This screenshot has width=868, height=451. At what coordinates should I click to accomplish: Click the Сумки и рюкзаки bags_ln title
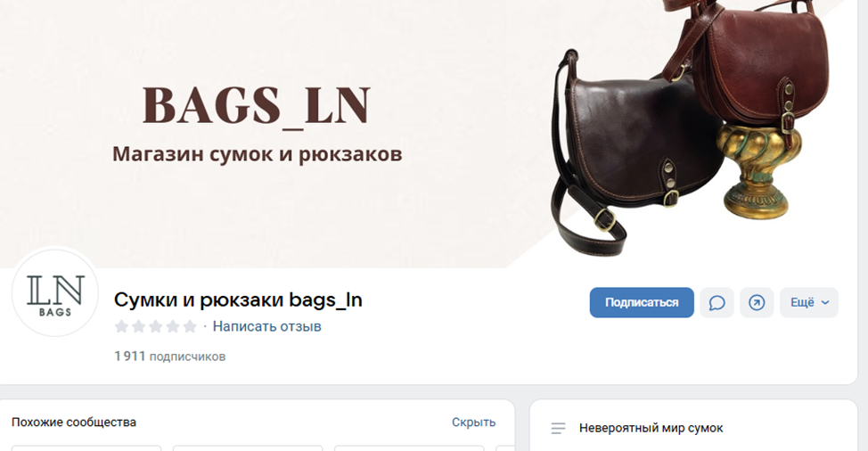click(238, 300)
